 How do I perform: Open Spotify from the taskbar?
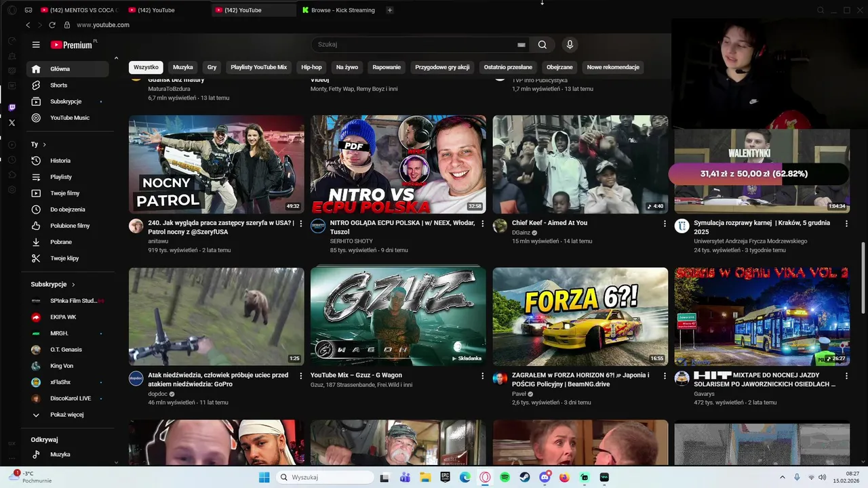point(505,477)
